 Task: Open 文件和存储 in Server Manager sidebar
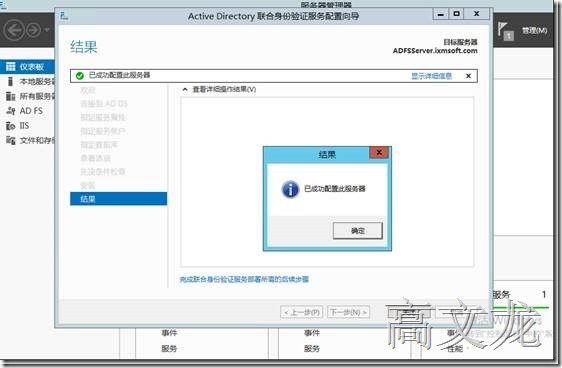tap(28, 140)
